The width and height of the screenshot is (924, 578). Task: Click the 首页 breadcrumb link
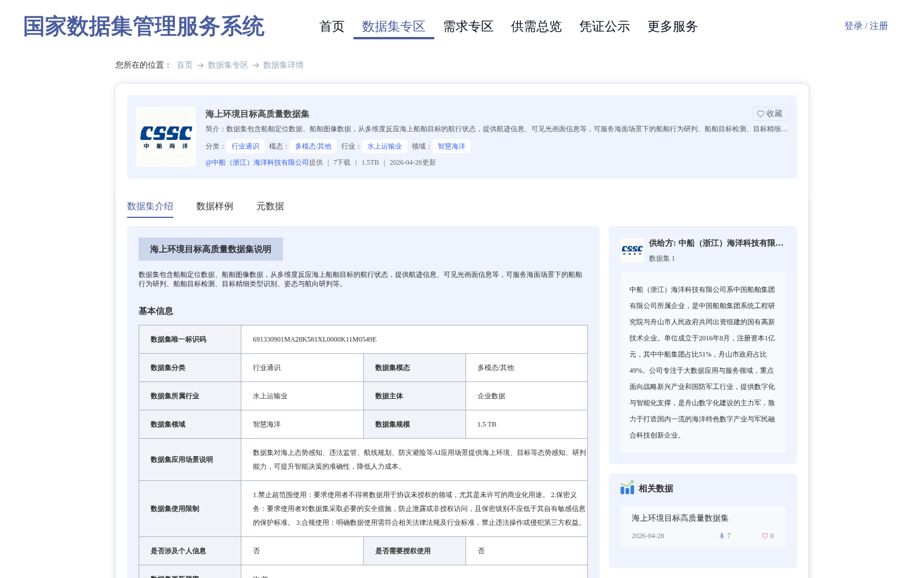point(185,65)
